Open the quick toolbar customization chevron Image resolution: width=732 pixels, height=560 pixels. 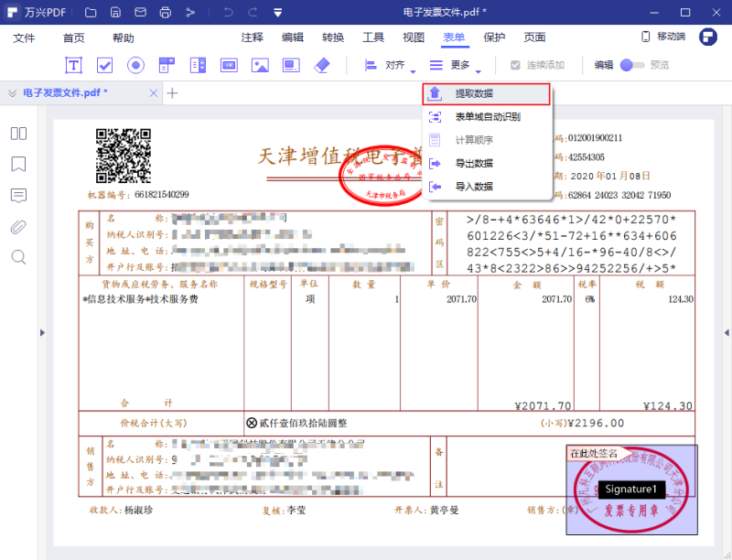[276, 12]
